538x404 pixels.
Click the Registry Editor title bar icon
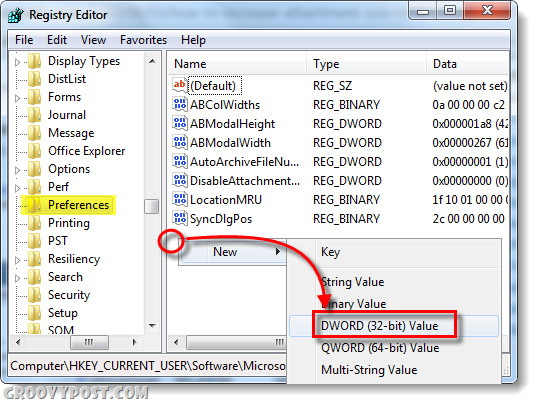(x=16, y=15)
